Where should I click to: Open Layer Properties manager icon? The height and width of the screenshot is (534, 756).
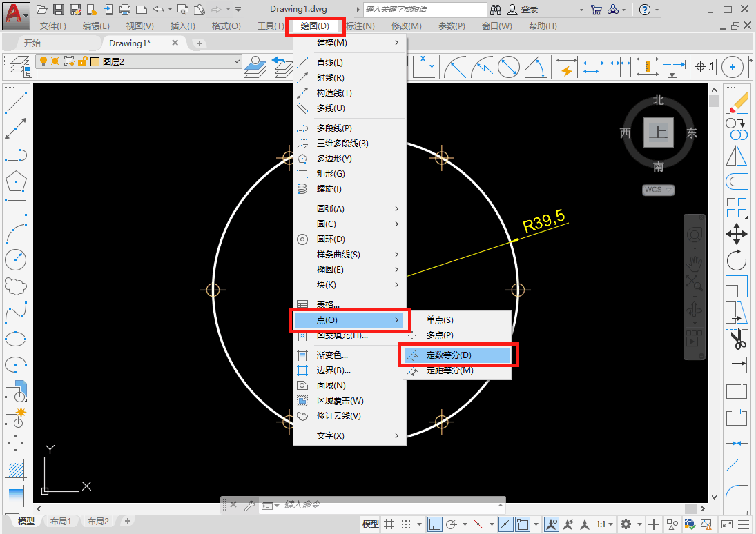coord(19,68)
